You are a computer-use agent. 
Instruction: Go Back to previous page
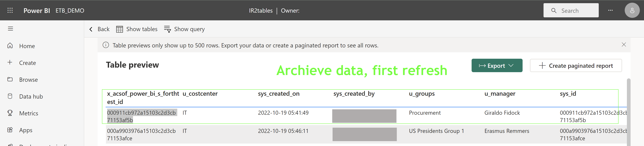(99, 29)
